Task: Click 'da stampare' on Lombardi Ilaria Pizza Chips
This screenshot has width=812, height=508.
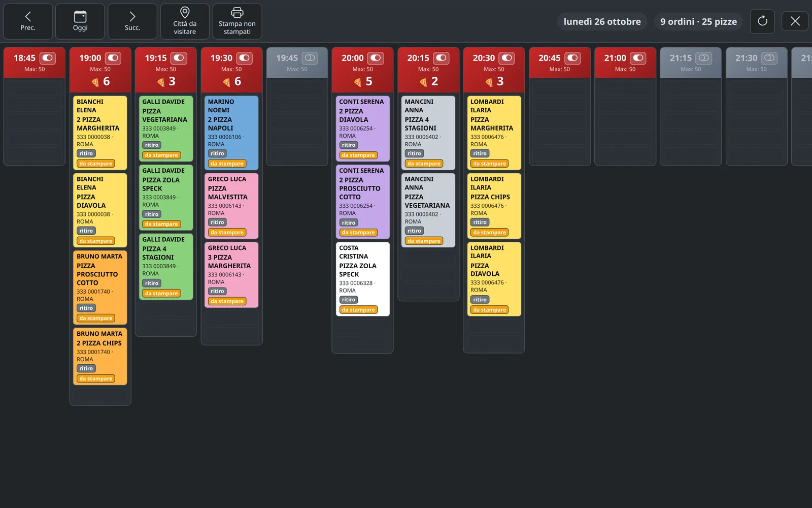Action: click(x=490, y=233)
